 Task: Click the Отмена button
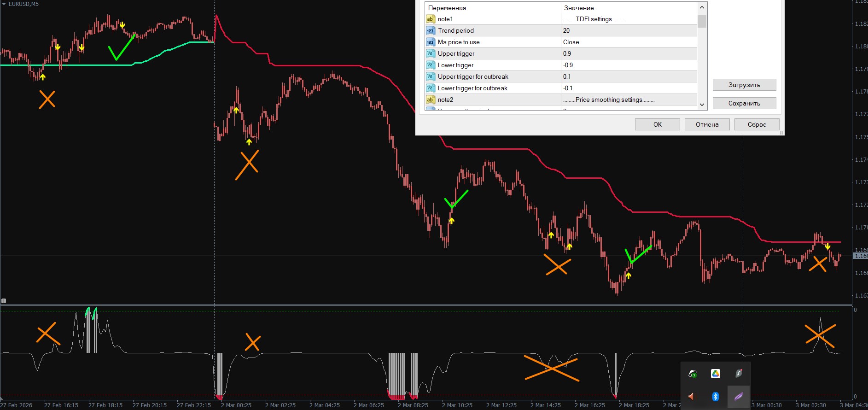707,124
